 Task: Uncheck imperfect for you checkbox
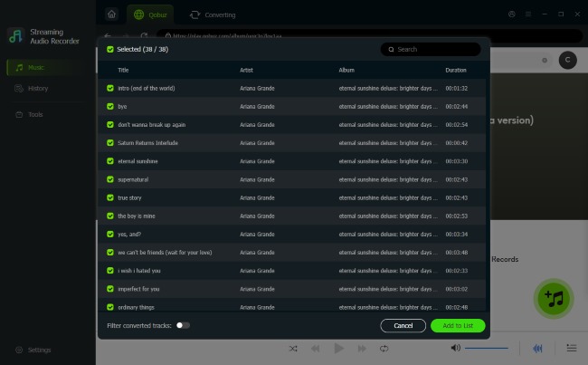109,289
